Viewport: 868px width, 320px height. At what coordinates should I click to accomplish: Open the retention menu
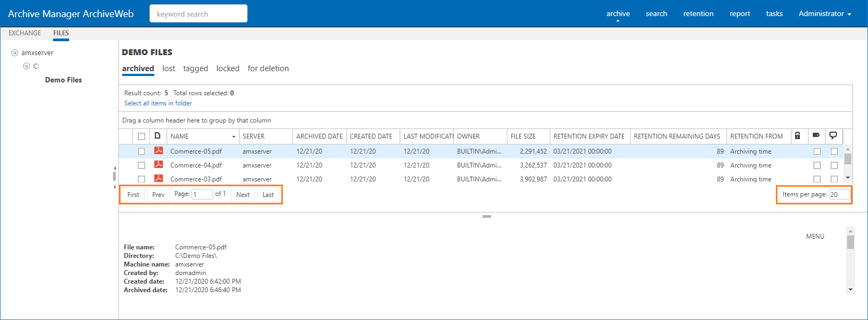pos(698,14)
